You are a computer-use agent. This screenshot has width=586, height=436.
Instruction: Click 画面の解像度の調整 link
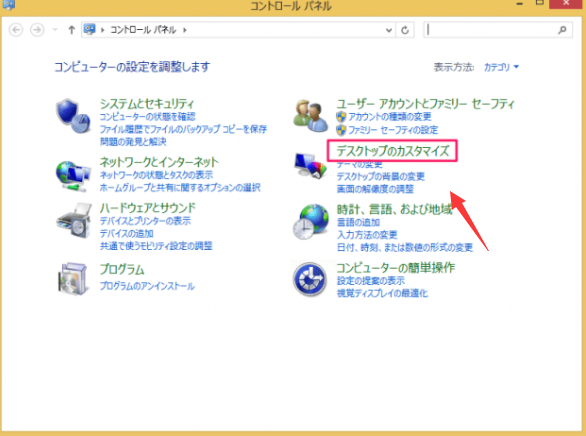click(x=375, y=189)
